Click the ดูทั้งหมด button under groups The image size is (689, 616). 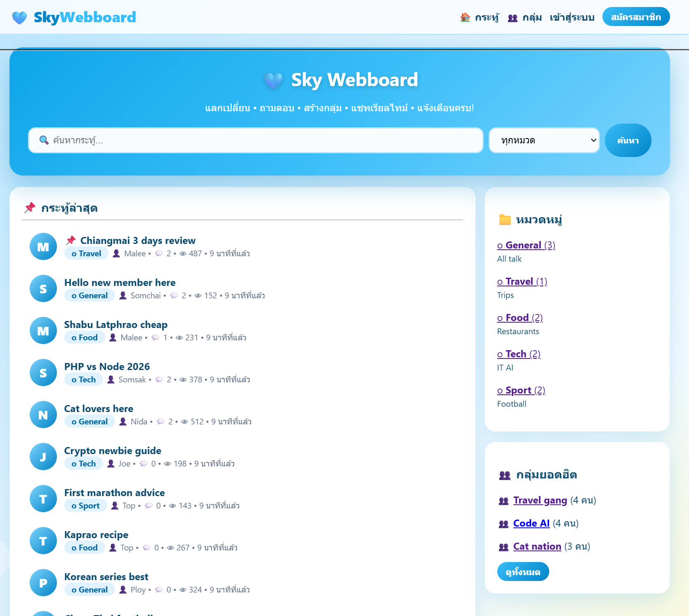click(523, 572)
